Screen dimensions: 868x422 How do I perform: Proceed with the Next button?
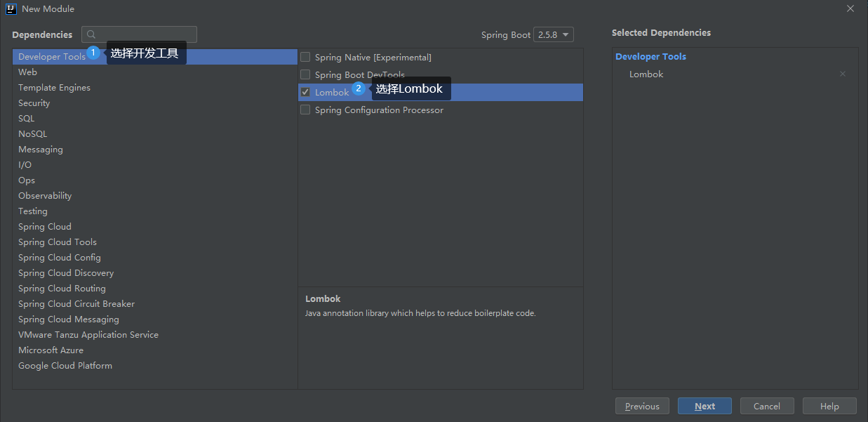(x=705, y=406)
